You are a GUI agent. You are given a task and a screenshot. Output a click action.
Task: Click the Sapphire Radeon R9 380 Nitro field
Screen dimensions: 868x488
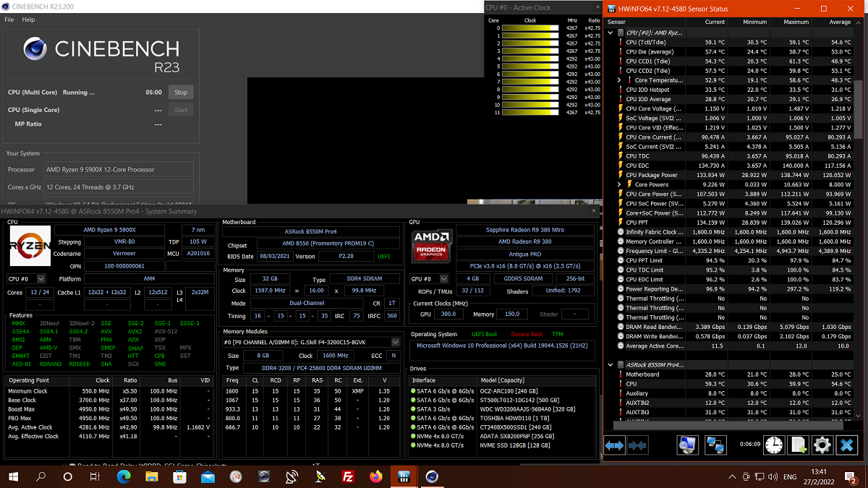(x=527, y=230)
